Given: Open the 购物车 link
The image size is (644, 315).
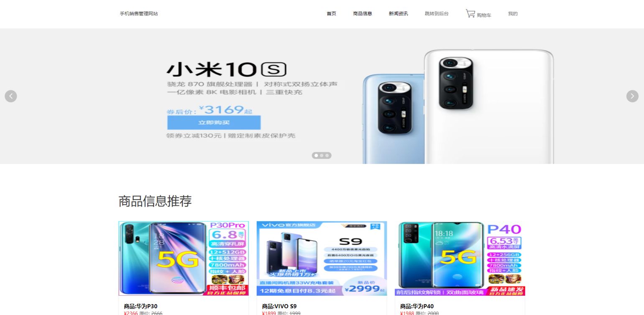Looking at the screenshot, I should click(484, 15).
